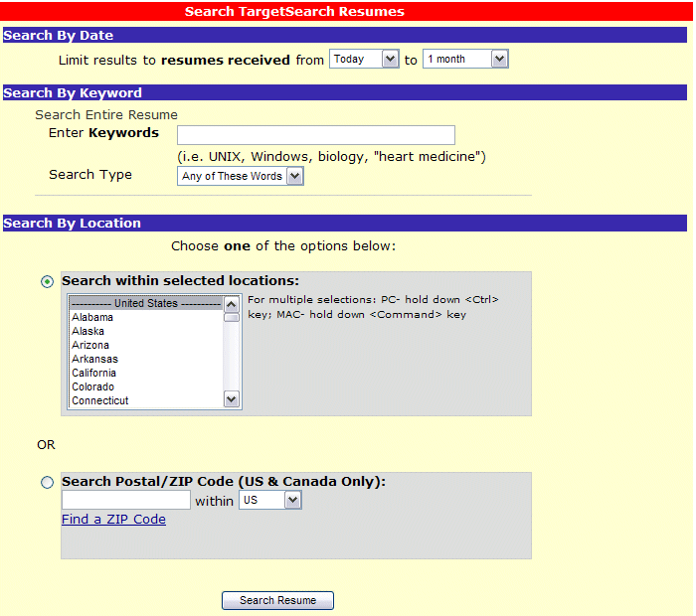Click the Postal/ZIP Code input field
Screen dimensions: 696x616
click(x=126, y=500)
